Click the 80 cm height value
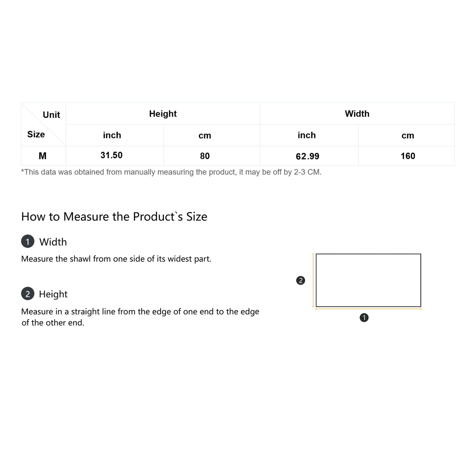The height and width of the screenshot is (476, 476). (x=205, y=156)
